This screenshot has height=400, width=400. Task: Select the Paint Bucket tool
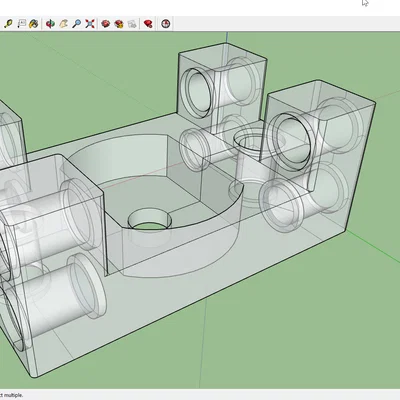(x=33, y=24)
